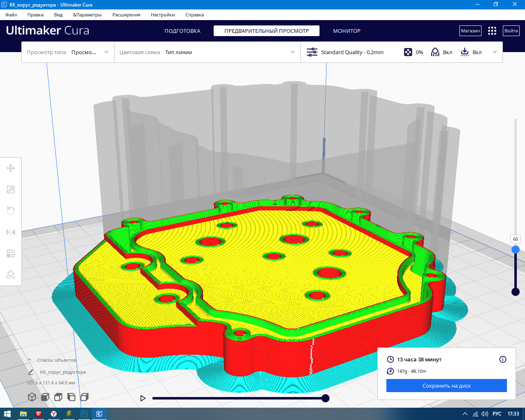Image resolution: width=525 pixels, height=420 pixels.
Task: Click the Магазин button
Action: pos(470,31)
